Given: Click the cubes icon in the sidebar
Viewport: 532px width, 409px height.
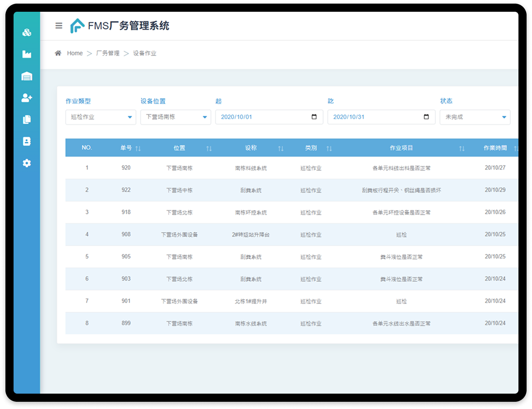Looking at the screenshot, I should pos(27,33).
